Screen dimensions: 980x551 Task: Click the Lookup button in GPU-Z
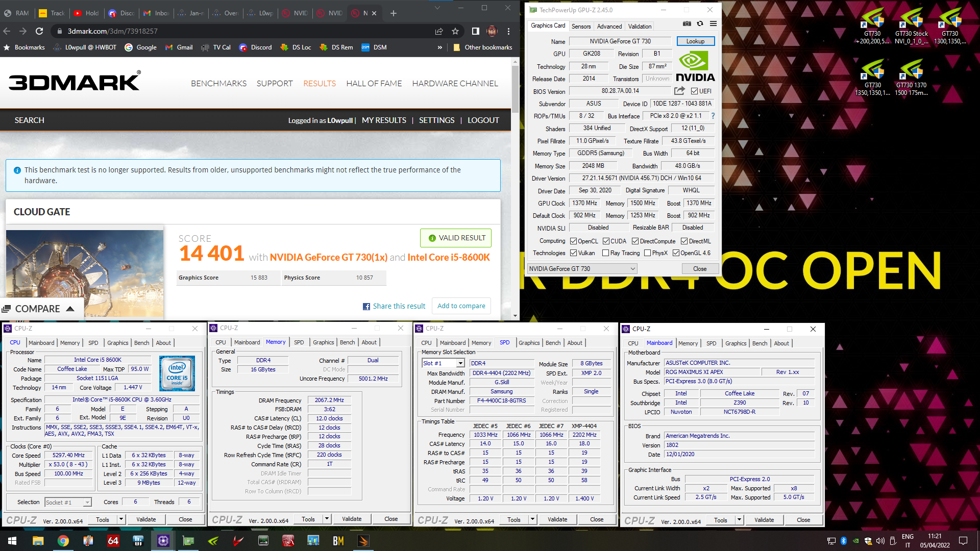(695, 41)
